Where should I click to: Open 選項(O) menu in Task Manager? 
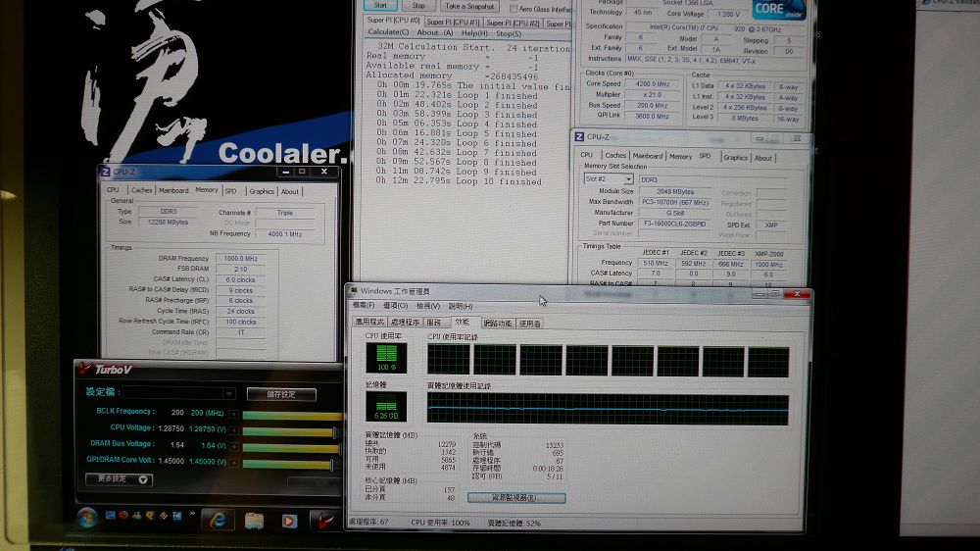(x=395, y=305)
